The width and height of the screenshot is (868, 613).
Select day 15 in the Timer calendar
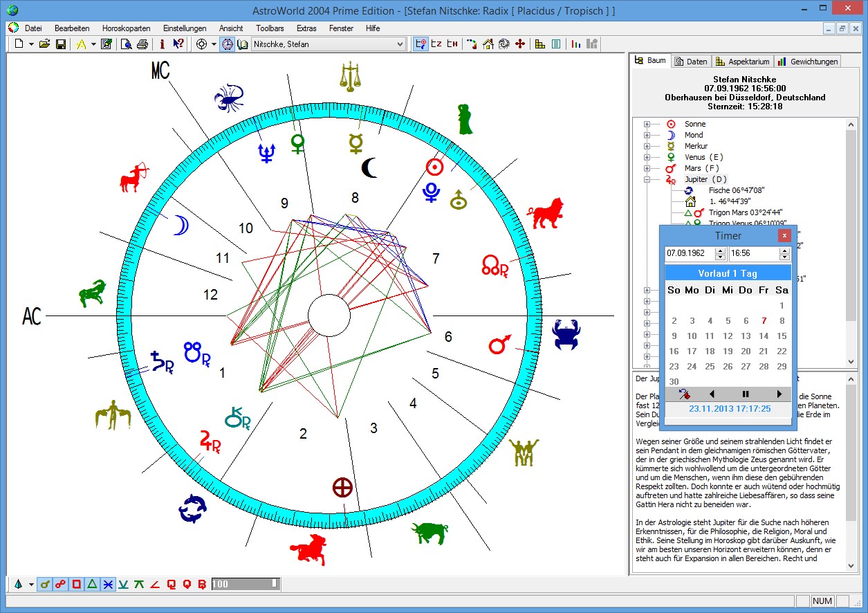(x=782, y=336)
